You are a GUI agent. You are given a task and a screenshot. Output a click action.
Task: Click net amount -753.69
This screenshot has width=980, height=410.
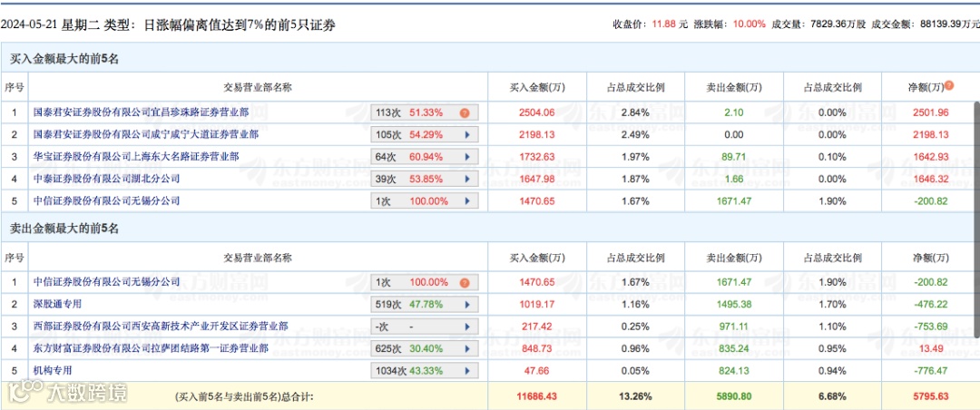(931, 327)
